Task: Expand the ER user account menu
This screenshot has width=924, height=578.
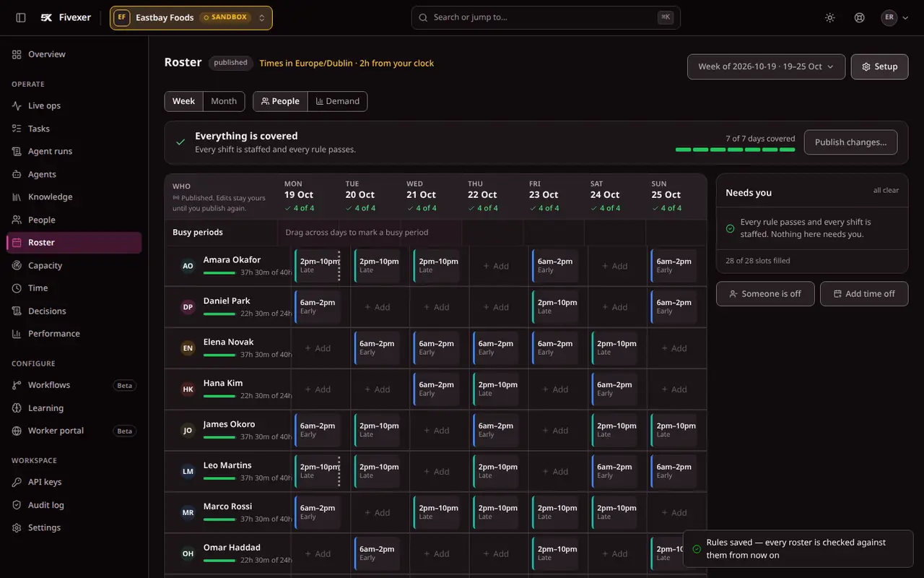Action: pyautogui.click(x=895, y=17)
